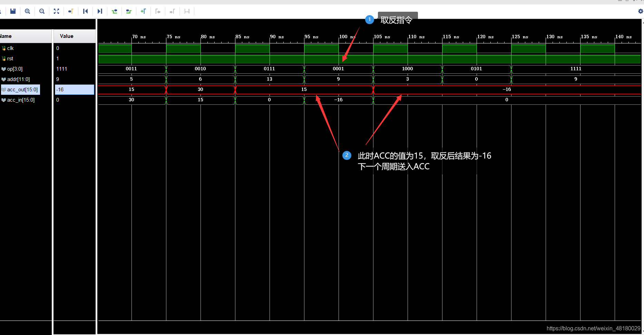Click acc_out waveform segment -16

pyautogui.click(x=507, y=90)
